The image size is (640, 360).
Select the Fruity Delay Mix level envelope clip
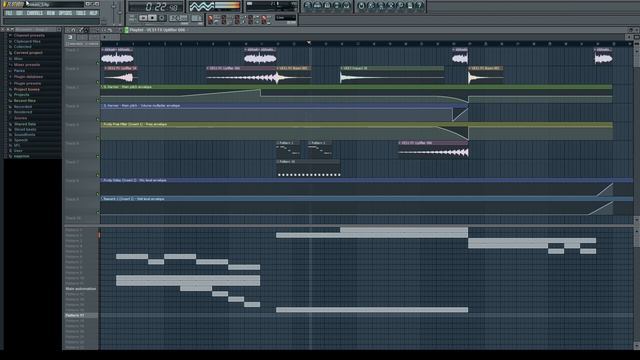click(x=367, y=187)
